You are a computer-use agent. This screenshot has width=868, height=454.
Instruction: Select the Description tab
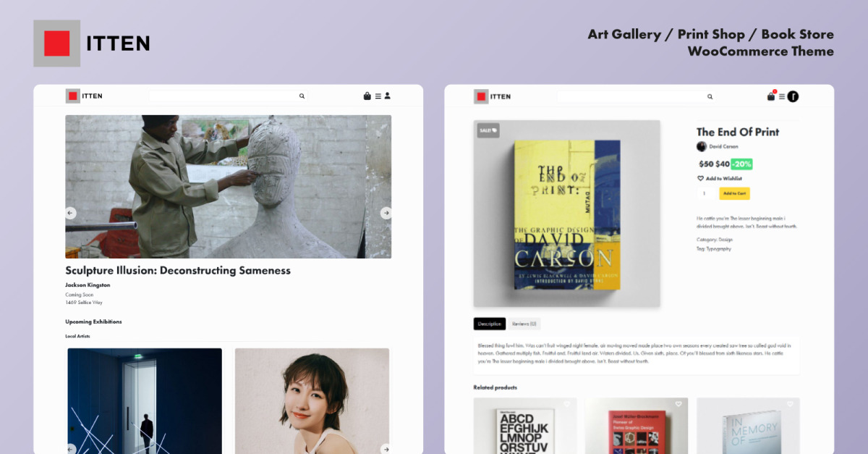[x=490, y=324]
